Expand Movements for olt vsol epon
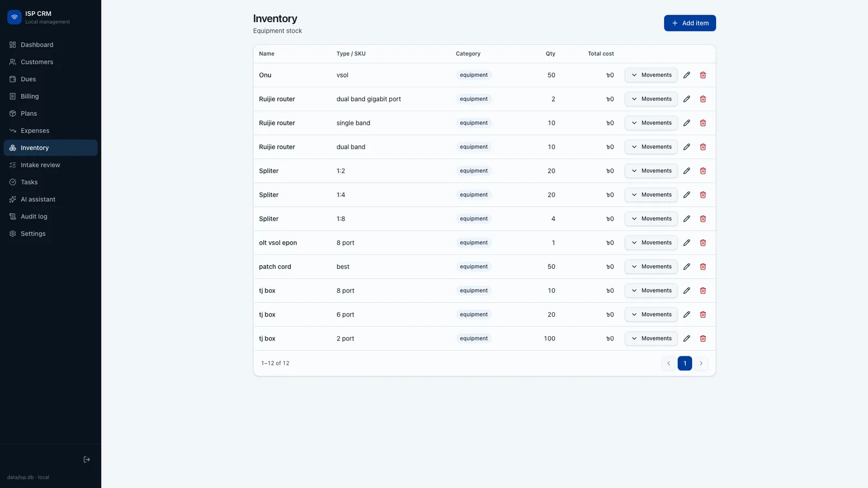 pyautogui.click(x=651, y=242)
